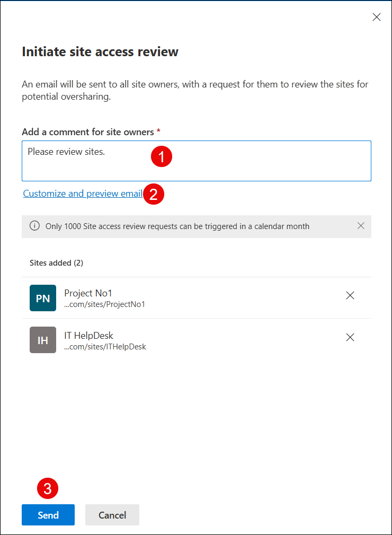Click the red number 1 callout marker

click(162, 156)
